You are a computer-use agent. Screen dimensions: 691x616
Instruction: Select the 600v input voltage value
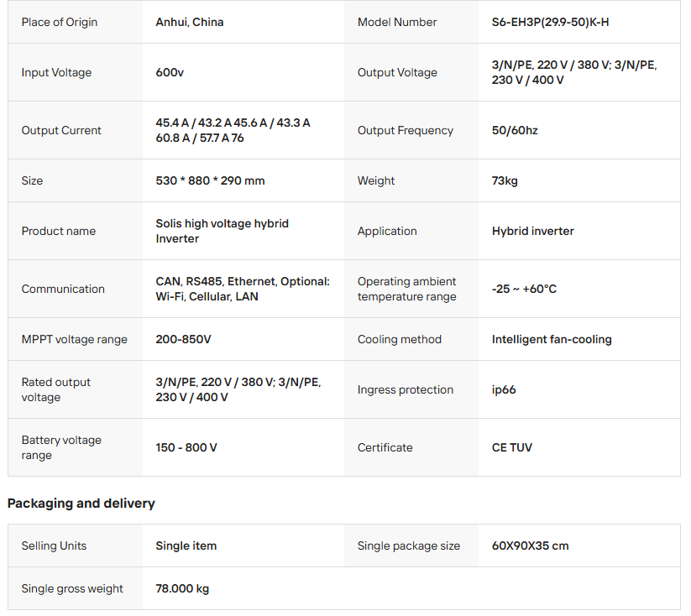(x=170, y=72)
